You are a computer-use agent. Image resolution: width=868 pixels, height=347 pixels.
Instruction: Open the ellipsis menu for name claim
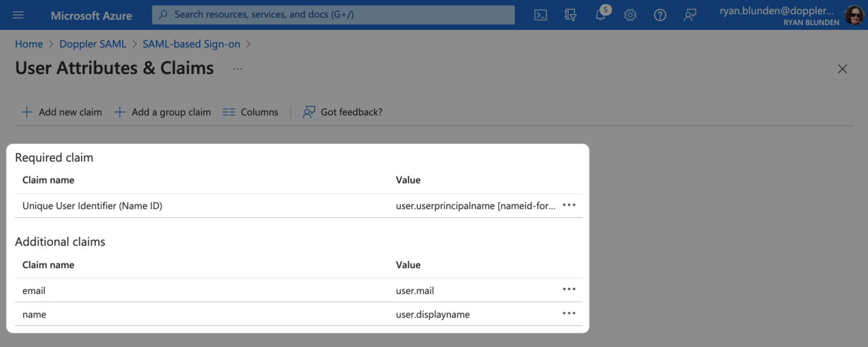click(x=569, y=313)
